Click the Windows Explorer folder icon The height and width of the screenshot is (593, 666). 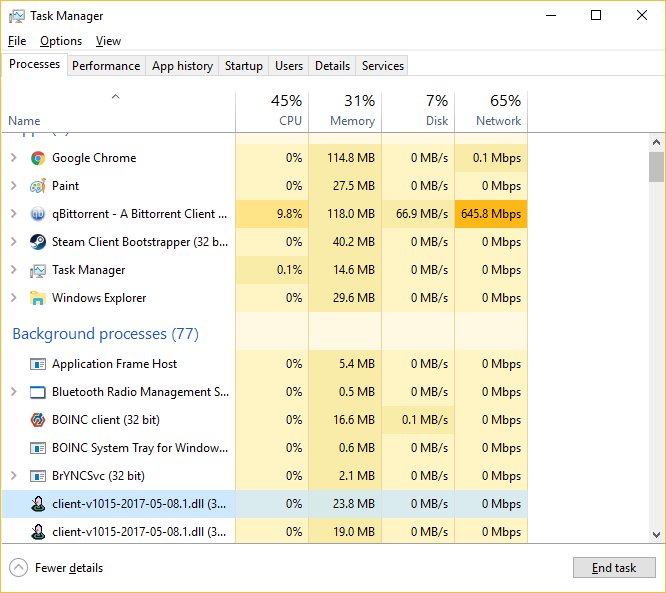click(x=38, y=298)
